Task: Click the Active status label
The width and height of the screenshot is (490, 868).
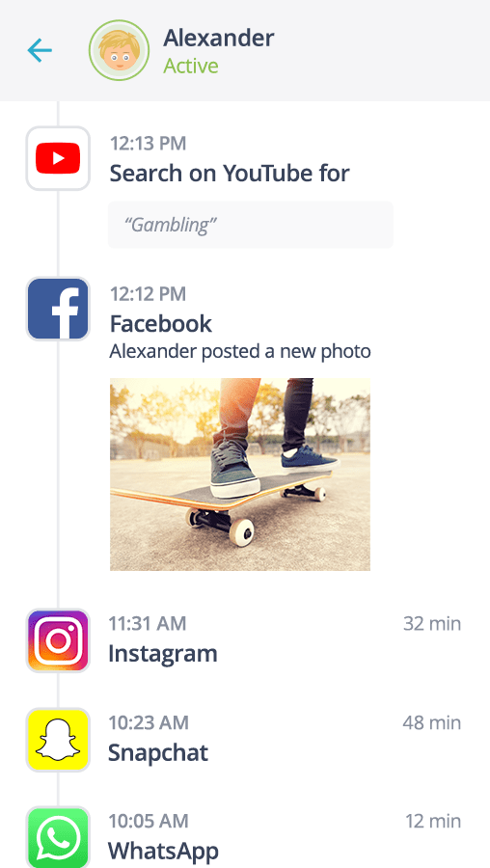Action: tap(190, 66)
